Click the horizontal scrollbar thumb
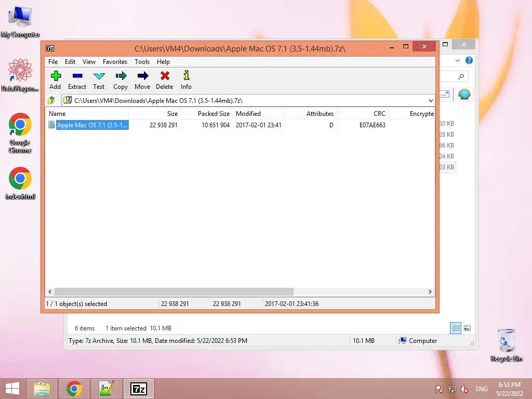This screenshot has width=532, height=399. (174, 292)
